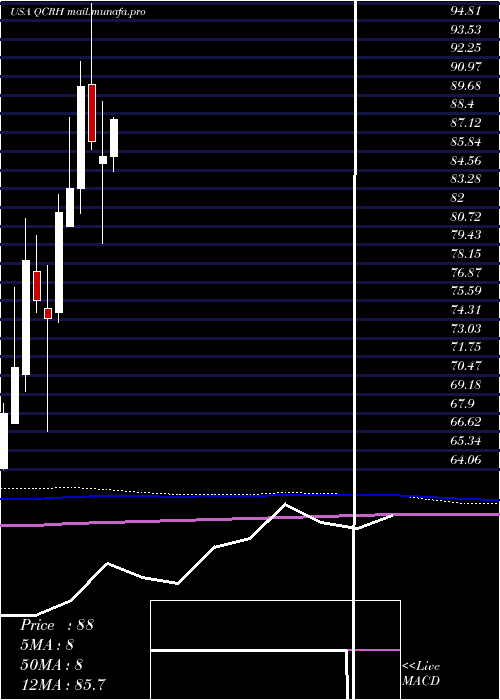This screenshot has width=500, height=700.
Task: Click the '12MA : 85.7' readout
Action: [63, 684]
